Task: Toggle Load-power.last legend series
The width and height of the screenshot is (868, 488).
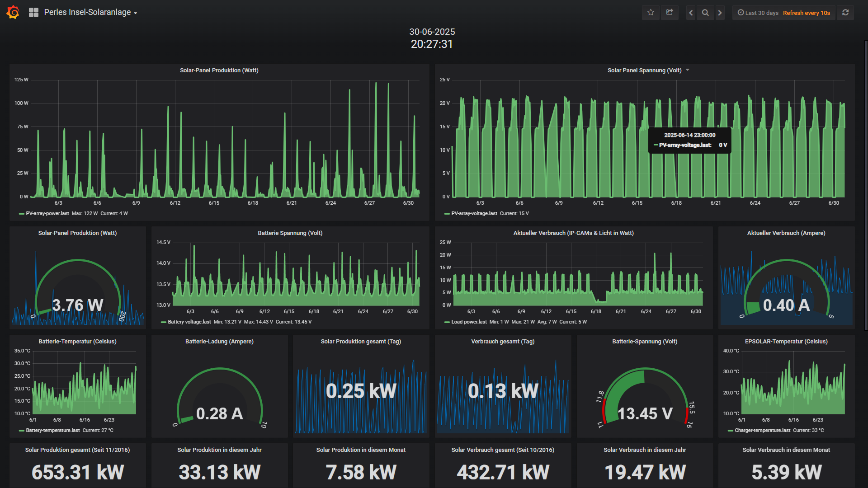Action: [468, 322]
